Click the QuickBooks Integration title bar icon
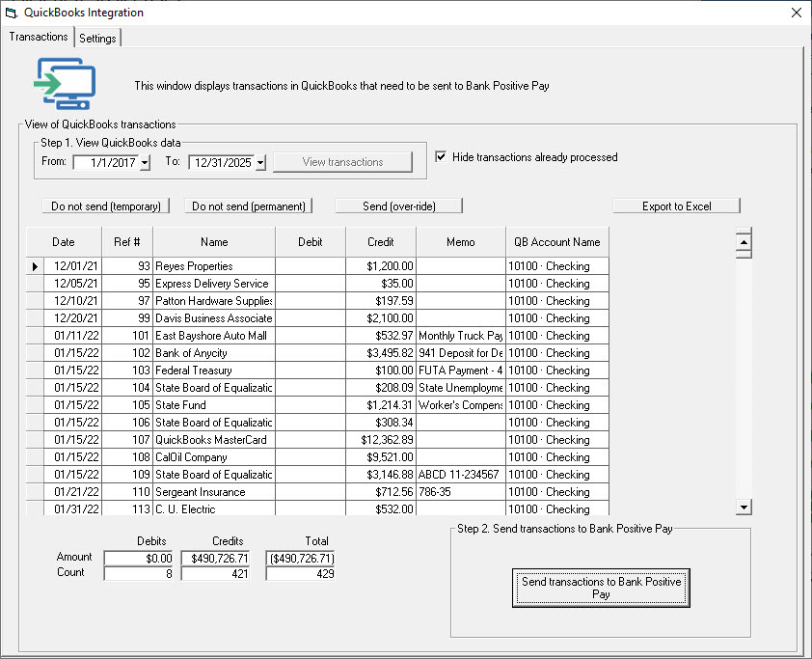The height and width of the screenshot is (659, 812). 12,13
